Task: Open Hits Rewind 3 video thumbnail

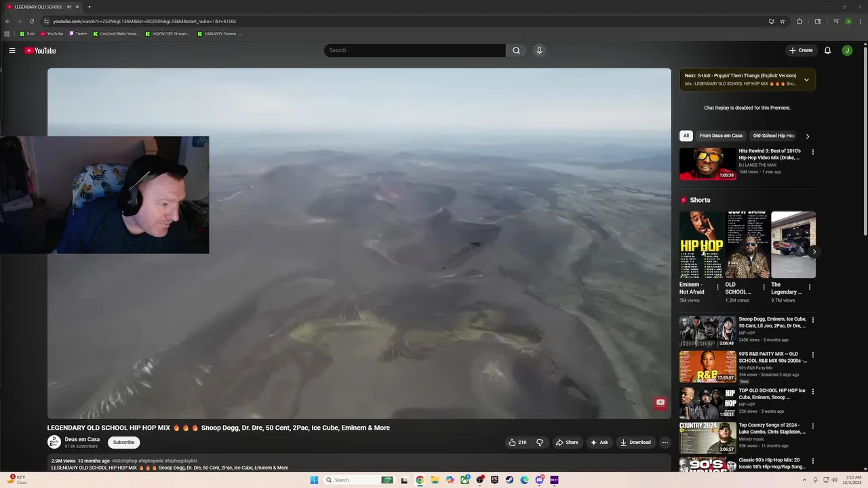Action: (707, 164)
